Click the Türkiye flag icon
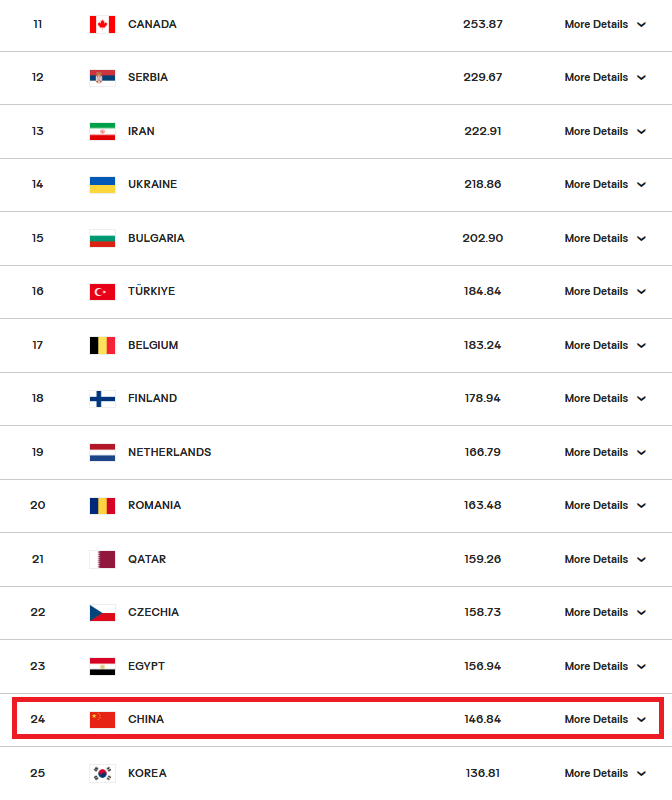The height and width of the screenshot is (800, 672). point(102,291)
